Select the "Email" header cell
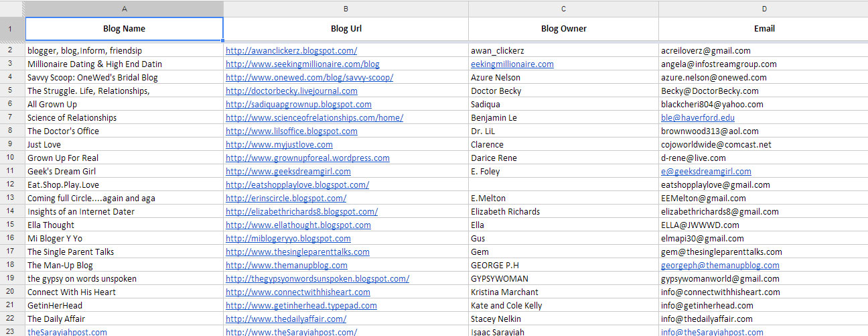 tap(764, 29)
